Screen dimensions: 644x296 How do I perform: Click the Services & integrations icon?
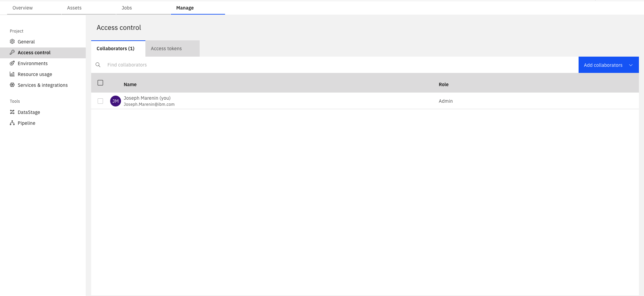click(x=12, y=85)
